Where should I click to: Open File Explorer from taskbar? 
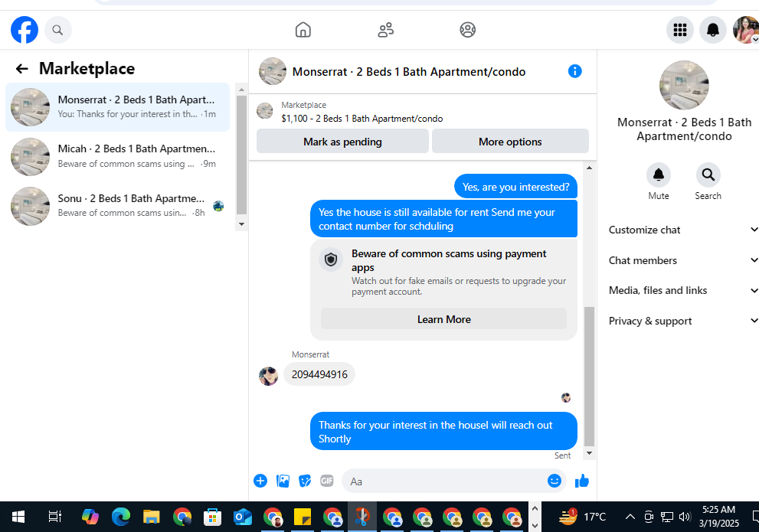[151, 517]
